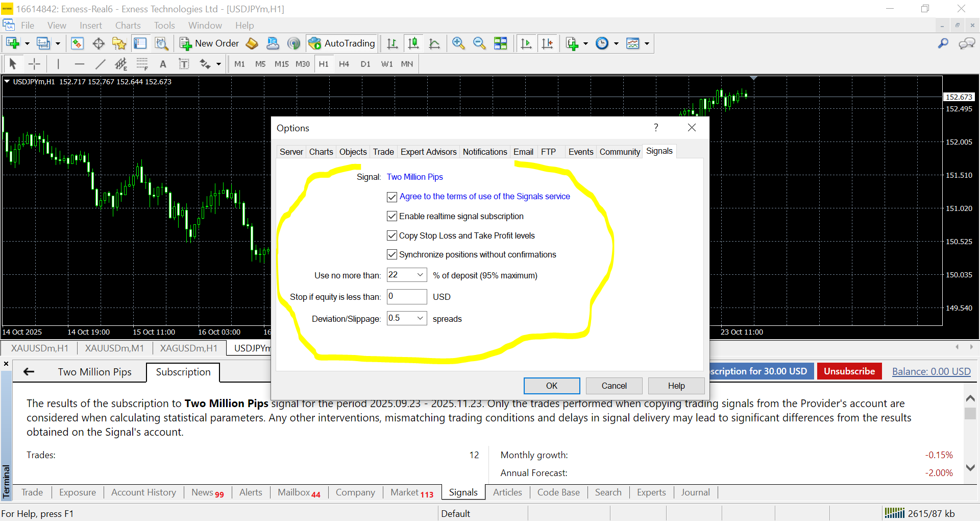Viewport: 980px width, 521px height.
Task: Draw a horizontal line tool
Action: point(79,64)
